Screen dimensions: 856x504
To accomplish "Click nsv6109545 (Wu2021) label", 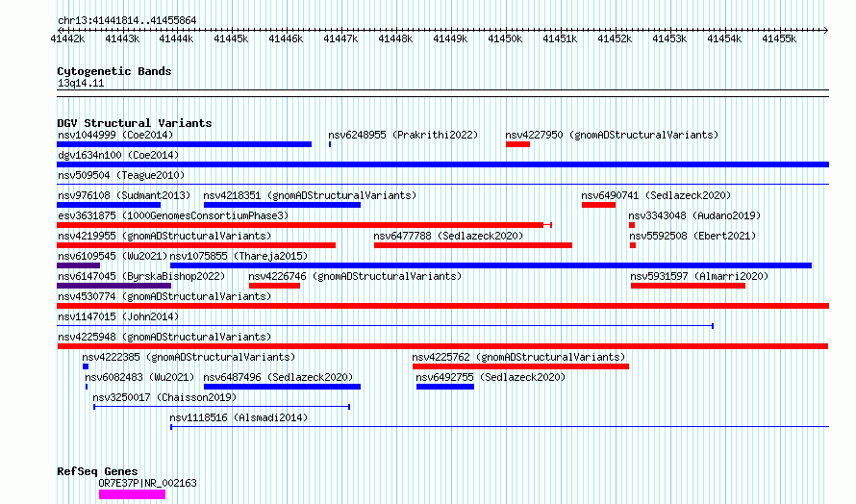I will pos(113,256).
